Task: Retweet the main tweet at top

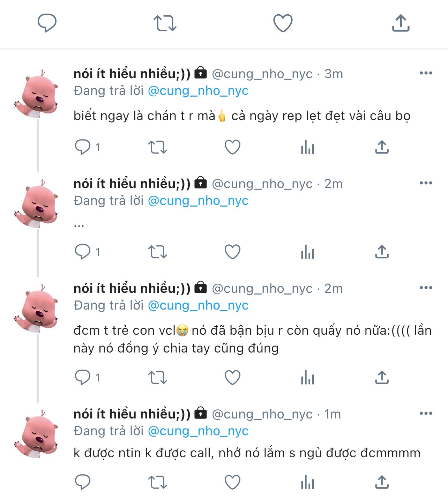Action: (x=165, y=23)
